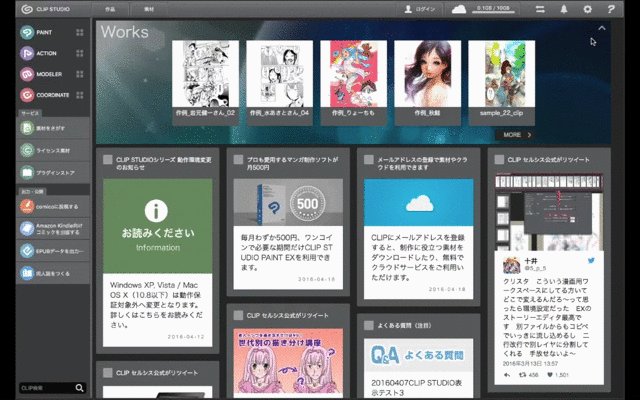Click the grid icon beside ACTION
The width and height of the screenshot is (640, 400).
click(x=80, y=53)
